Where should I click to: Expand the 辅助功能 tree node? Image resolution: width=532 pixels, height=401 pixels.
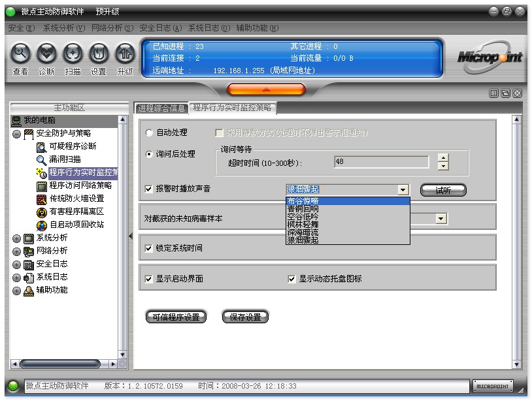16,291
